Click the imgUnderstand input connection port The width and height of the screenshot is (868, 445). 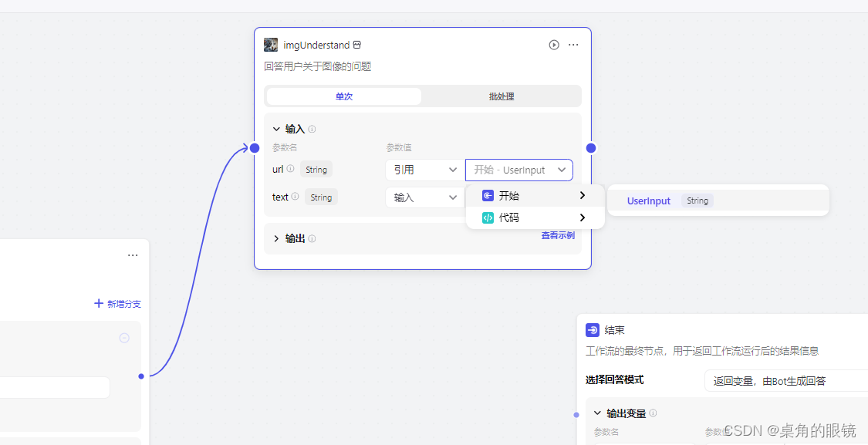(255, 148)
